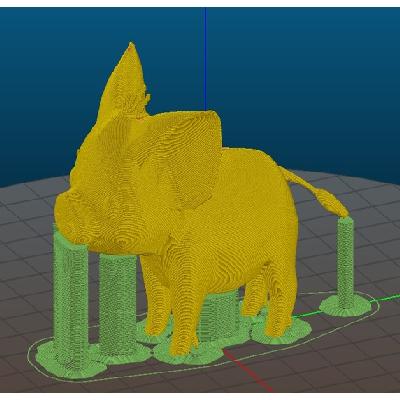
Task: Select the round brim under the tail support
Action: pyautogui.click(x=345, y=306)
